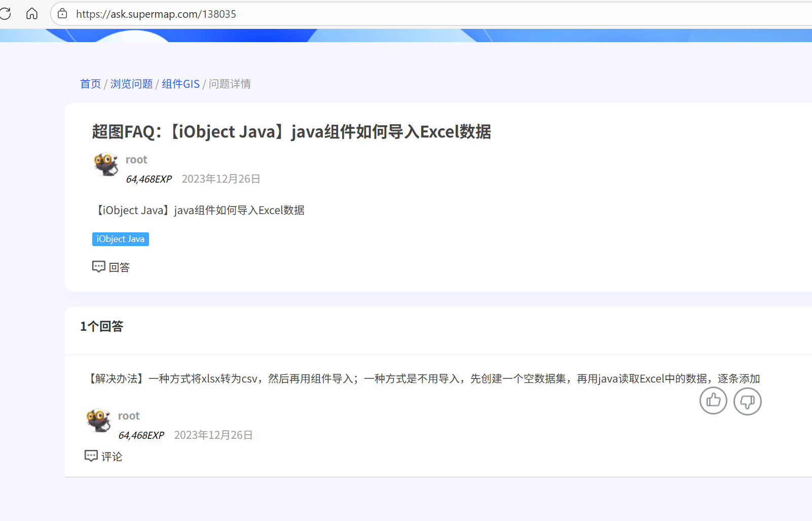Open question author root username link
The height and width of the screenshot is (521, 812).
pos(136,160)
